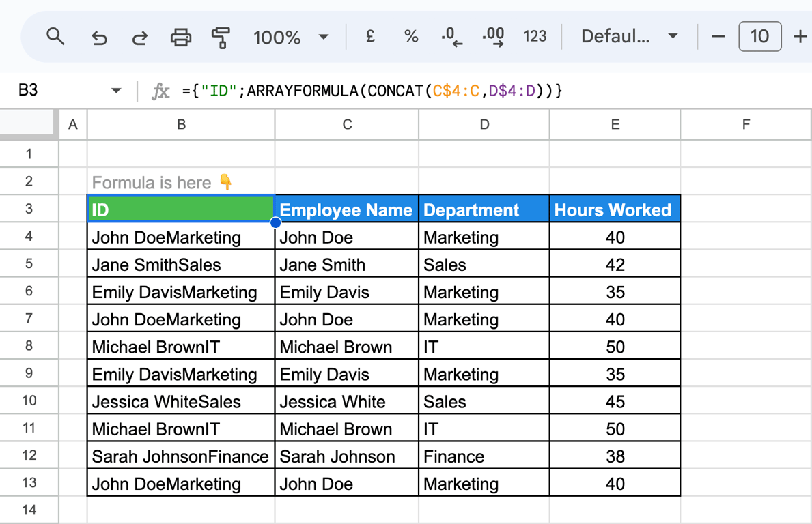Select the Hours Worked header cell
Screen dimensions: 812x524
(615, 209)
